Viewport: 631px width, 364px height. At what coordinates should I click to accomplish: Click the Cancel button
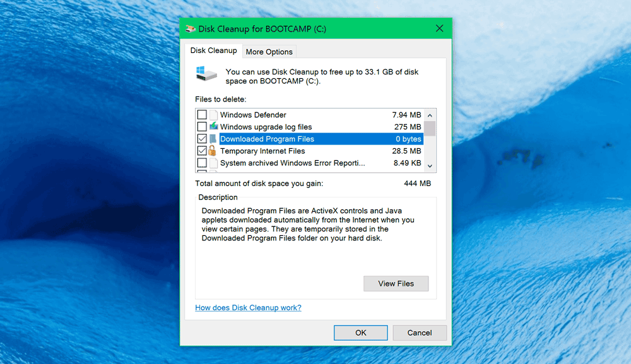click(x=420, y=332)
